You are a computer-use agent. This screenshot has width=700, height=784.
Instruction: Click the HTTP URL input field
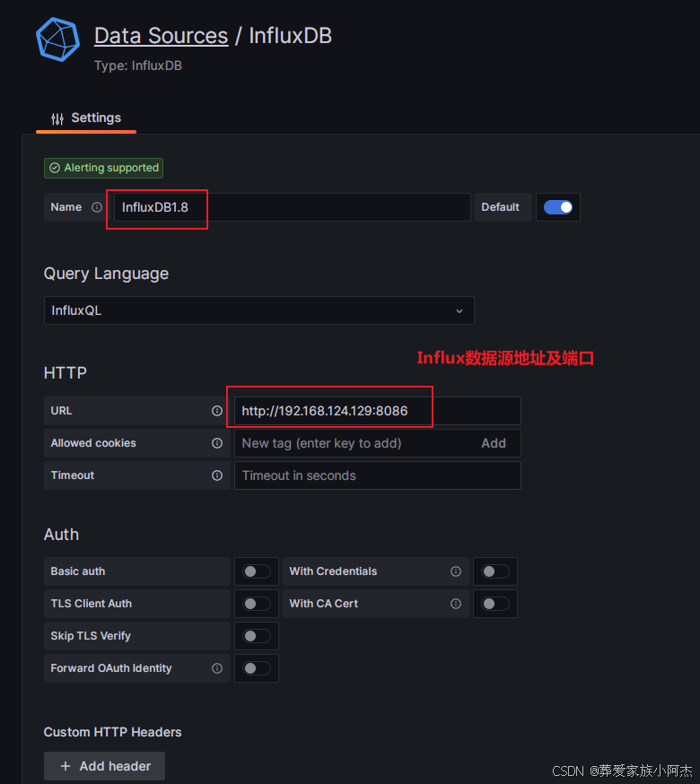377,411
